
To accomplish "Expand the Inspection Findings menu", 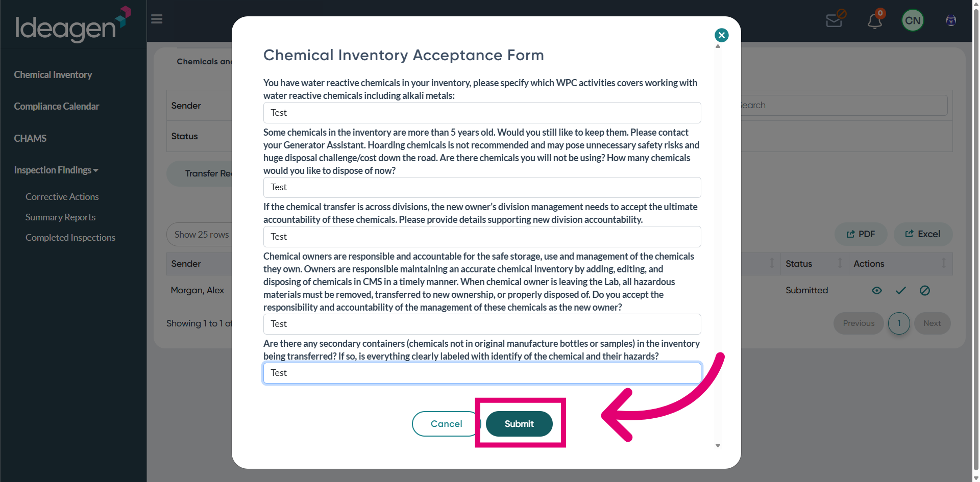I will pos(56,170).
